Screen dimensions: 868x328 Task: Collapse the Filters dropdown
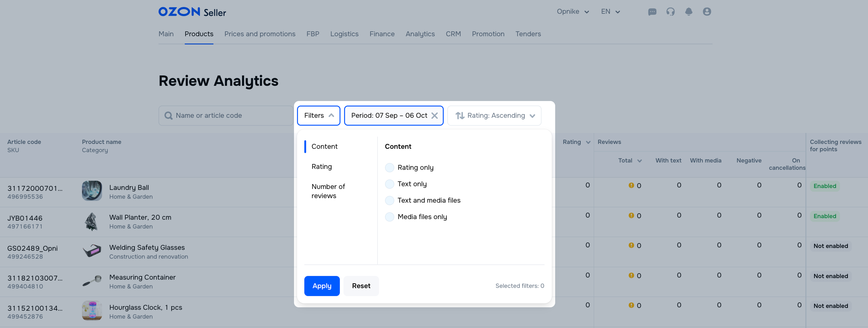(x=318, y=116)
